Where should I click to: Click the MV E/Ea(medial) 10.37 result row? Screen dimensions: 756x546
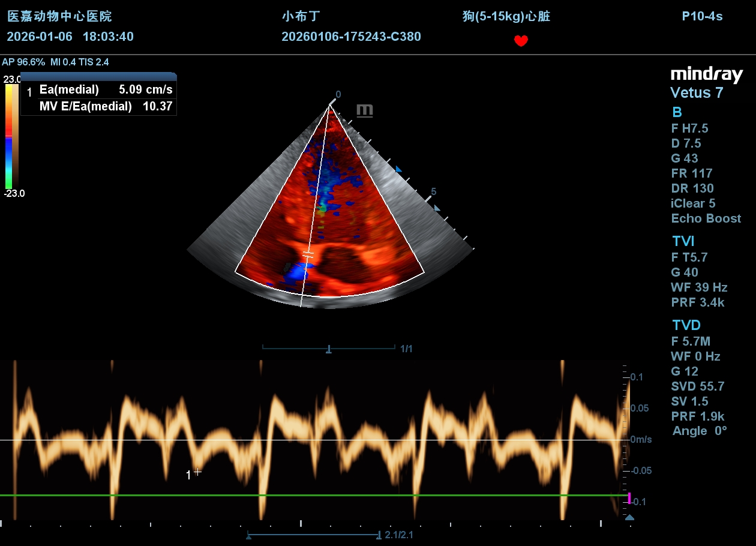pyautogui.click(x=99, y=106)
